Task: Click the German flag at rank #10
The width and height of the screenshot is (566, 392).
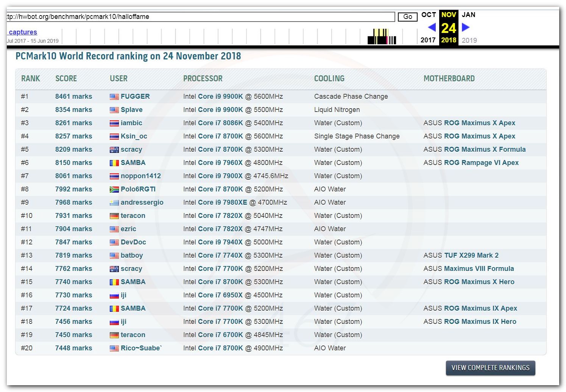Action: (114, 216)
